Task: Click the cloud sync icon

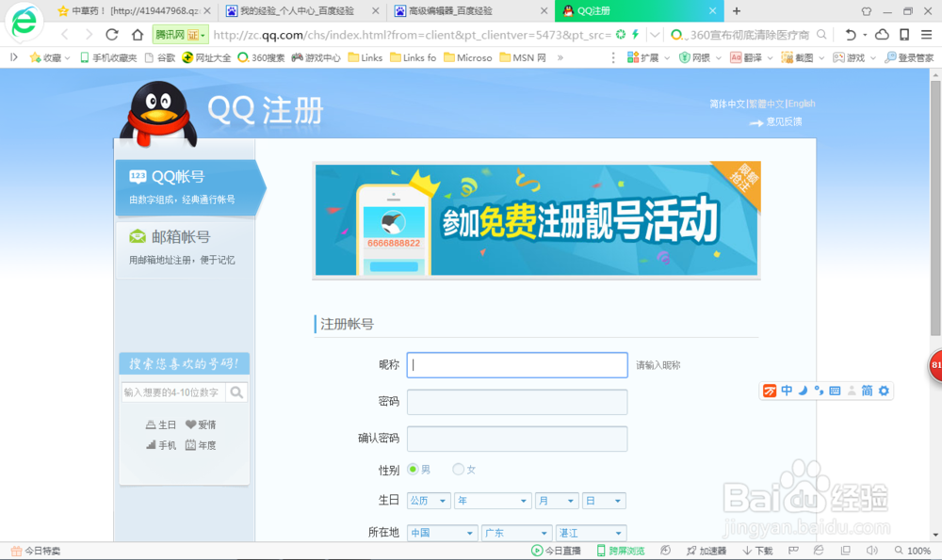Action: (882, 35)
